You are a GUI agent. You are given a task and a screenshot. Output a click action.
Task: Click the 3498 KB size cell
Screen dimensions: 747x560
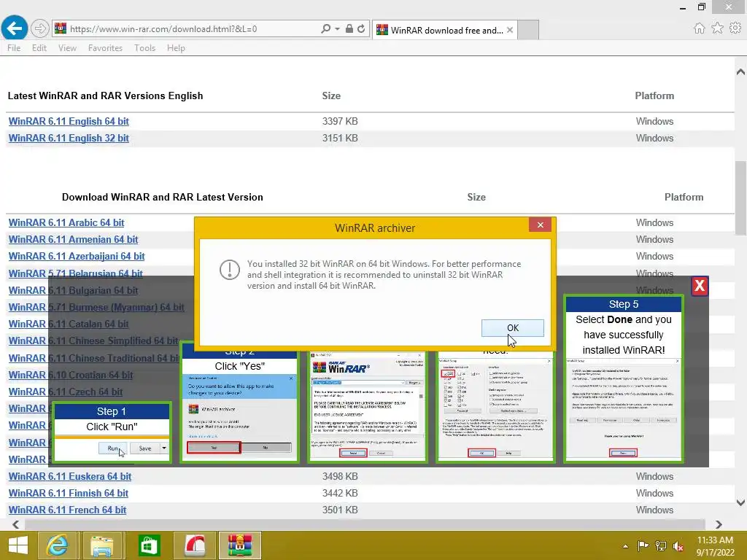(340, 477)
